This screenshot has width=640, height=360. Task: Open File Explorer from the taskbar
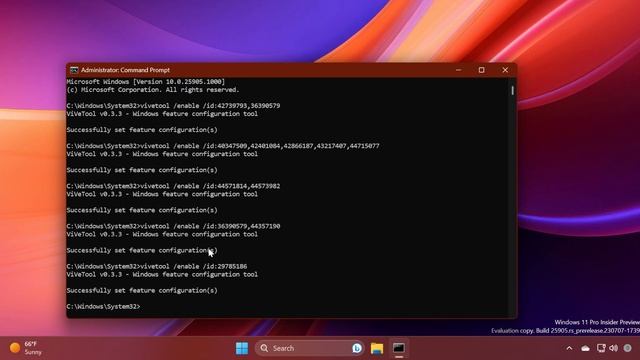pyautogui.click(x=377, y=348)
